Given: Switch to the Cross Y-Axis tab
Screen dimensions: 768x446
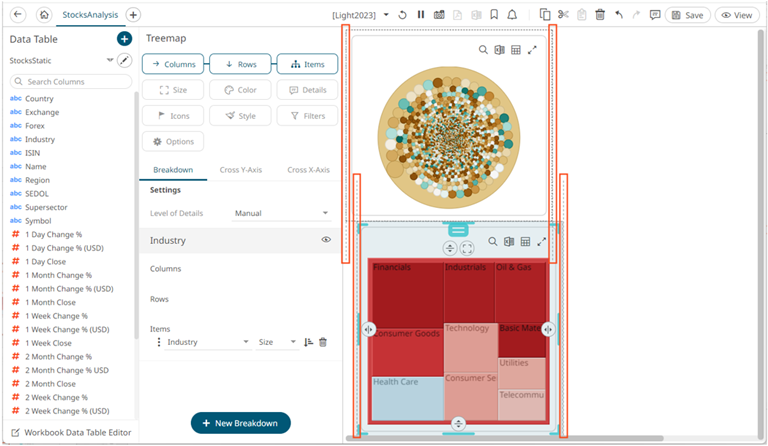Looking at the screenshot, I should 240,170.
